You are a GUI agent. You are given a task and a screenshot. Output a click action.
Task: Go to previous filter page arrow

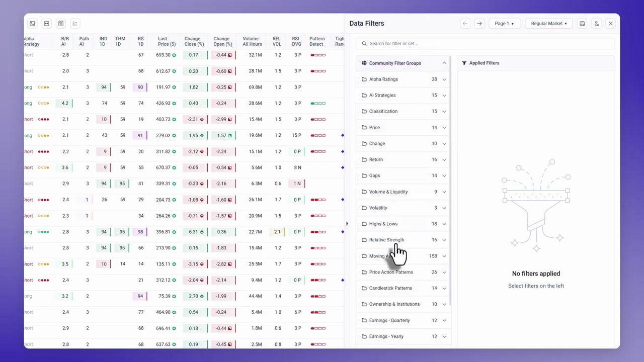click(465, 24)
